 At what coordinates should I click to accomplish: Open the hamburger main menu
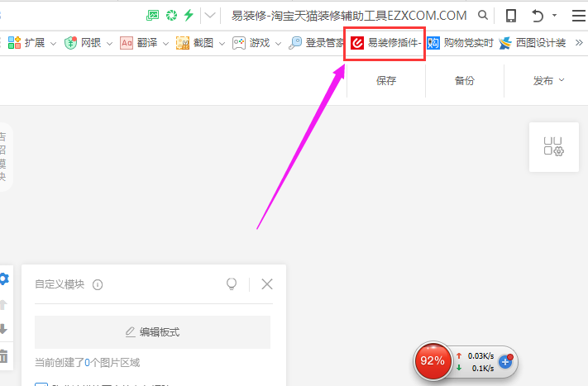[579, 16]
